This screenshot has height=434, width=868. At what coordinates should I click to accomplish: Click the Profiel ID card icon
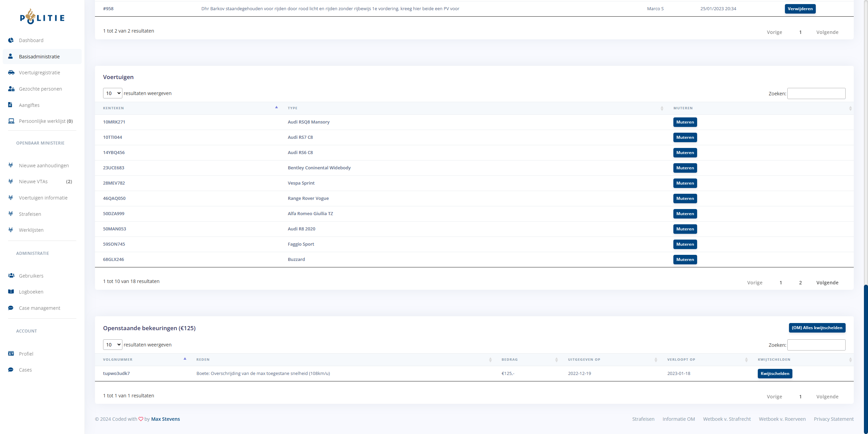11,354
